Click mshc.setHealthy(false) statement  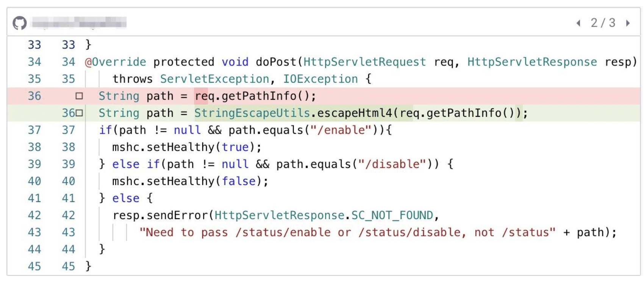pyautogui.click(x=190, y=181)
